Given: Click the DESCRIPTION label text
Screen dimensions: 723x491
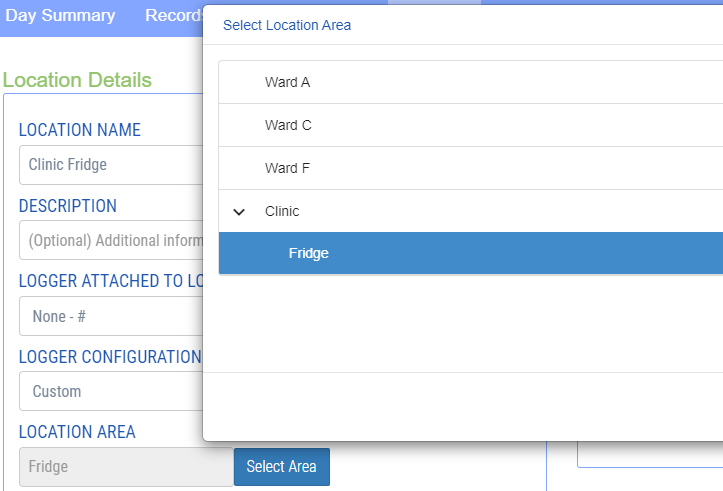Looking at the screenshot, I should (68, 206).
